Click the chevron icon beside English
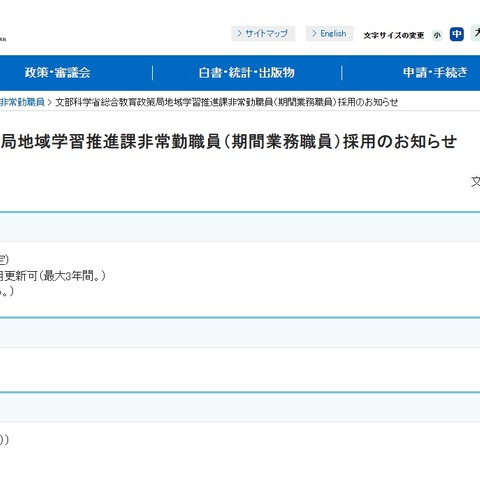480x480 pixels. click(x=314, y=33)
